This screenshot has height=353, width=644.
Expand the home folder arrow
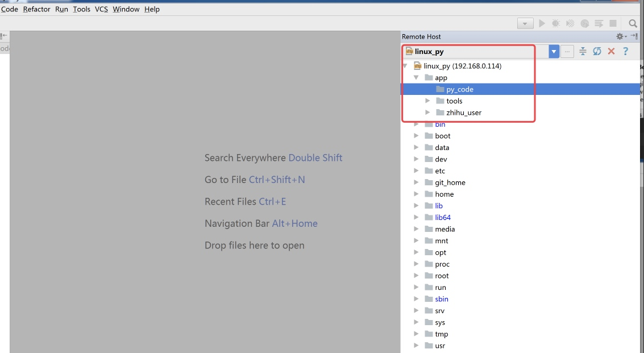click(416, 194)
